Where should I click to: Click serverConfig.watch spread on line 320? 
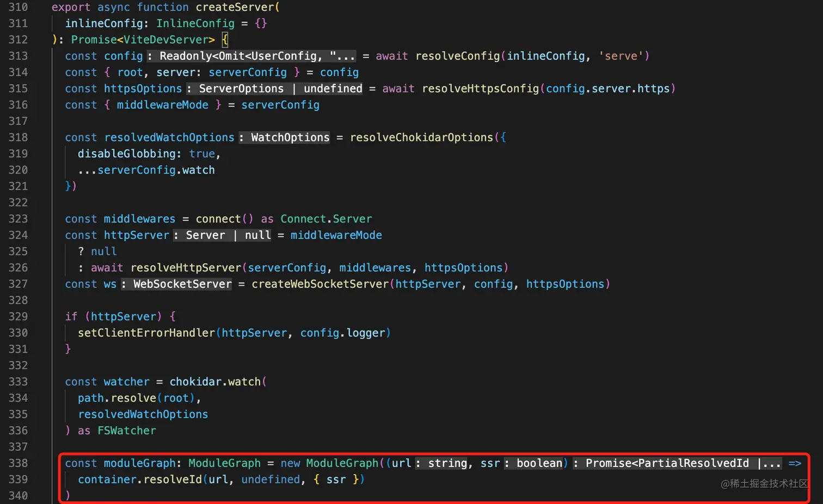[146, 170]
